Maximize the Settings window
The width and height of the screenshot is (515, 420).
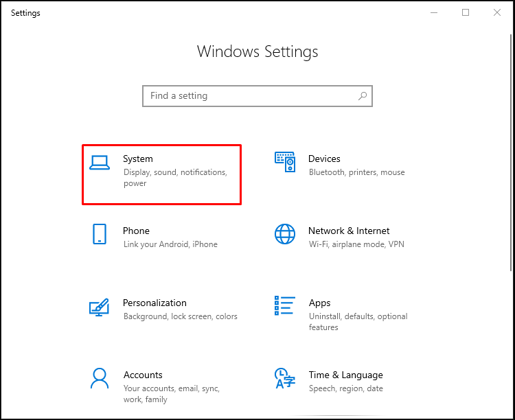pyautogui.click(x=466, y=12)
